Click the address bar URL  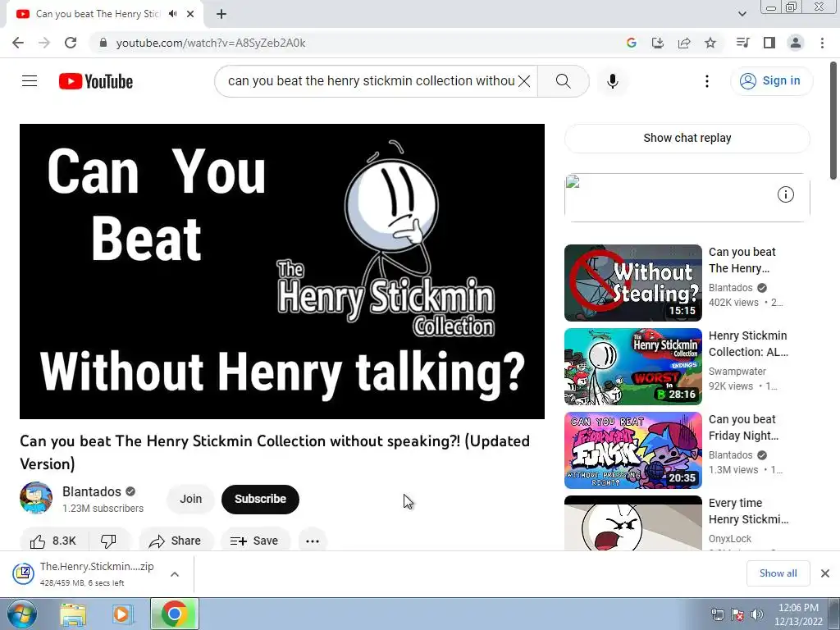pyautogui.click(x=211, y=43)
